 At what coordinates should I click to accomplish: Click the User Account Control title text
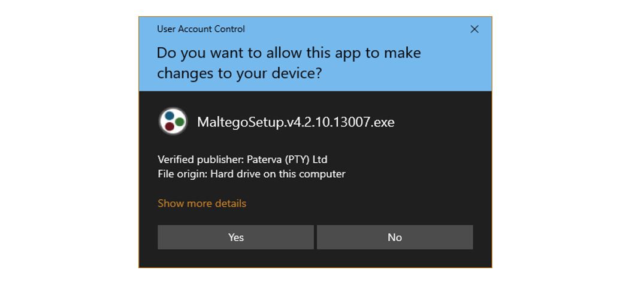[x=201, y=29]
